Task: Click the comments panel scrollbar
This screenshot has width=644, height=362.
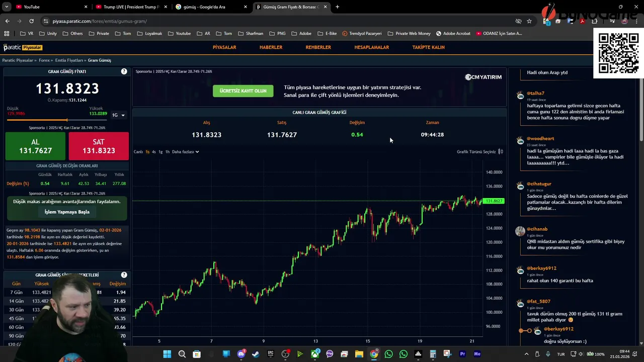Action: coord(641,103)
